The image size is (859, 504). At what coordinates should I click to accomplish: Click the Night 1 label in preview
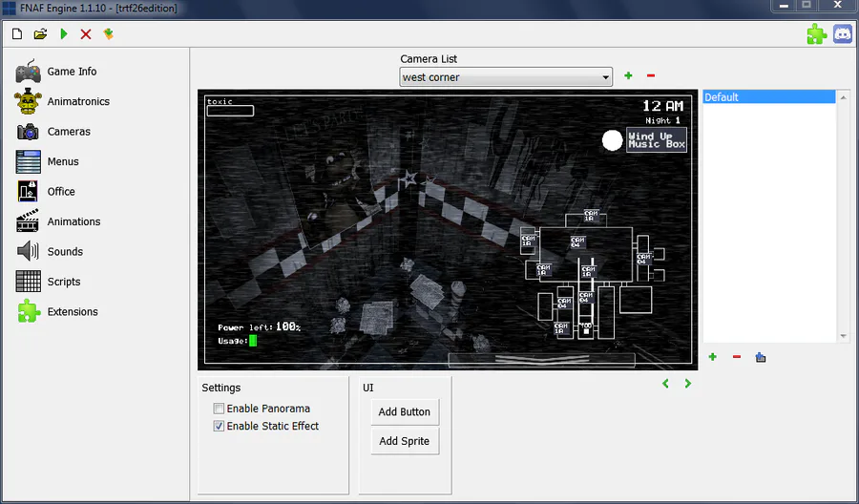coord(663,120)
